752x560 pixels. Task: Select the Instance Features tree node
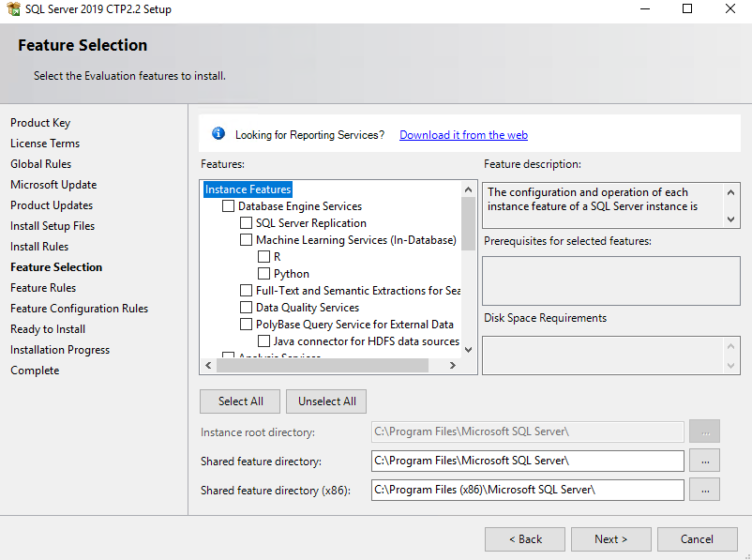coord(248,189)
